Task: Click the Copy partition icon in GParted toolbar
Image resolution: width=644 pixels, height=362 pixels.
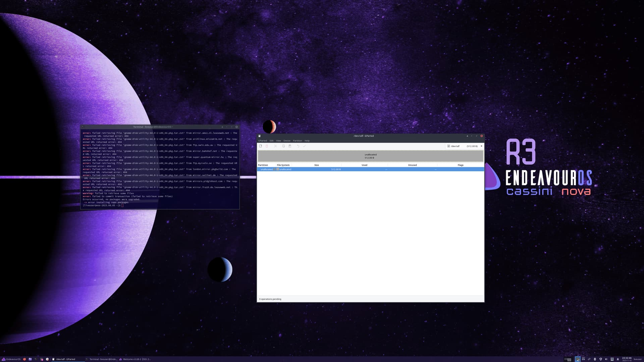Action: tap(283, 146)
